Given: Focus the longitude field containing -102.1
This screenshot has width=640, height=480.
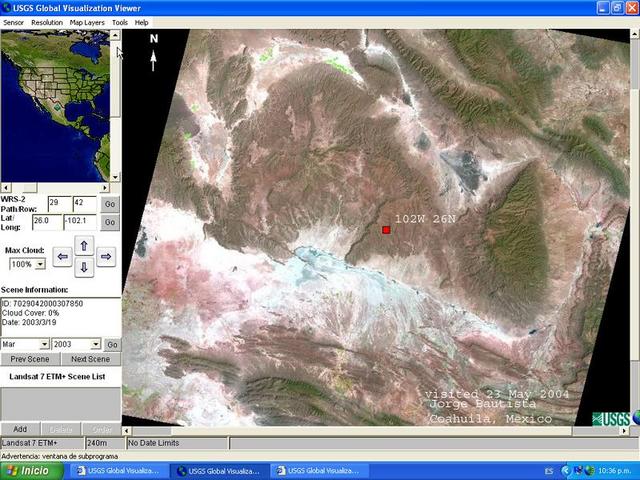Looking at the screenshot, I should pyautogui.click(x=80, y=222).
